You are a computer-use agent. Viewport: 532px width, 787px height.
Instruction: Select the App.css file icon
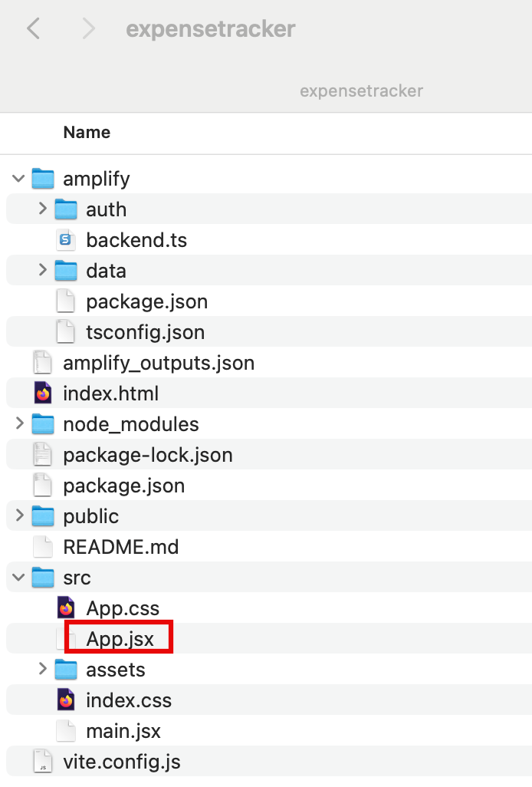[x=67, y=608]
